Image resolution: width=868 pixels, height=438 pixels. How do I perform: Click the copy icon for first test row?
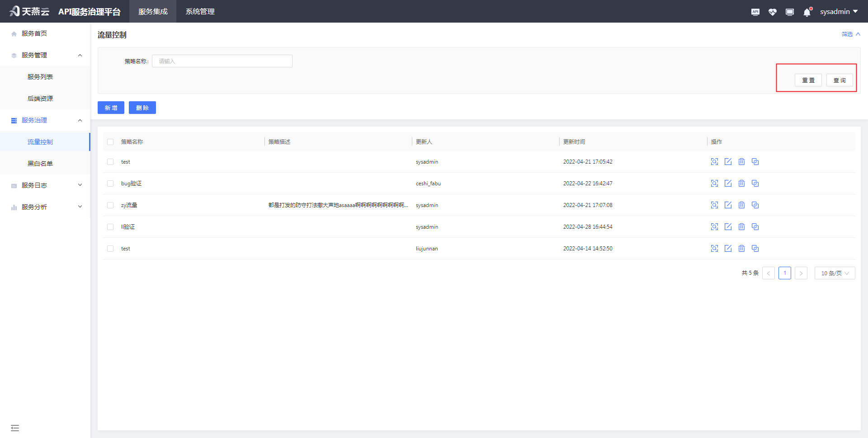point(755,162)
